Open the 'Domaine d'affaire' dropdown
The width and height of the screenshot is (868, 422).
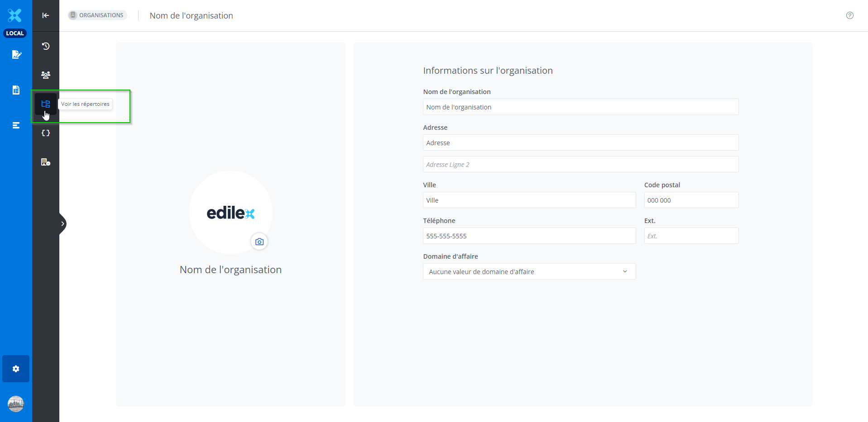pos(529,271)
